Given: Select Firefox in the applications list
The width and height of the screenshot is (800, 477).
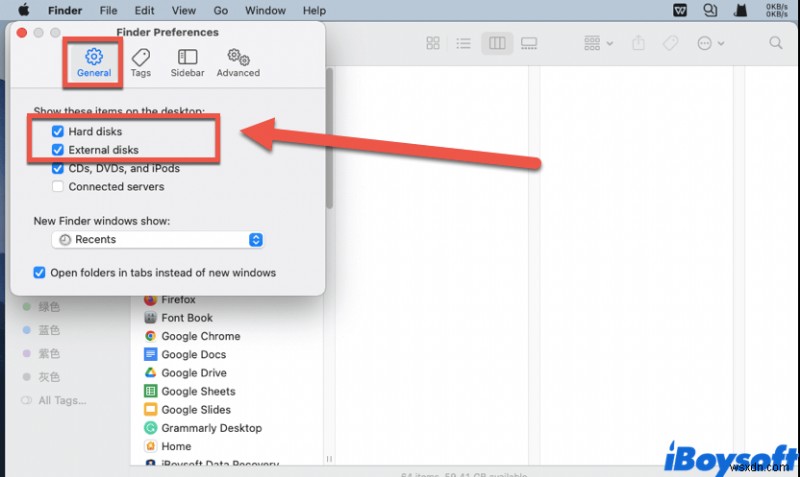Looking at the screenshot, I should pyautogui.click(x=178, y=299).
